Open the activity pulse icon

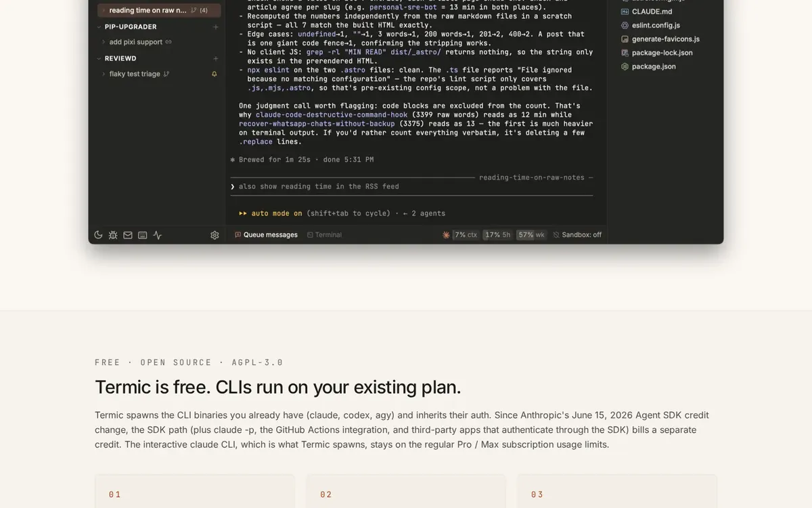click(158, 235)
